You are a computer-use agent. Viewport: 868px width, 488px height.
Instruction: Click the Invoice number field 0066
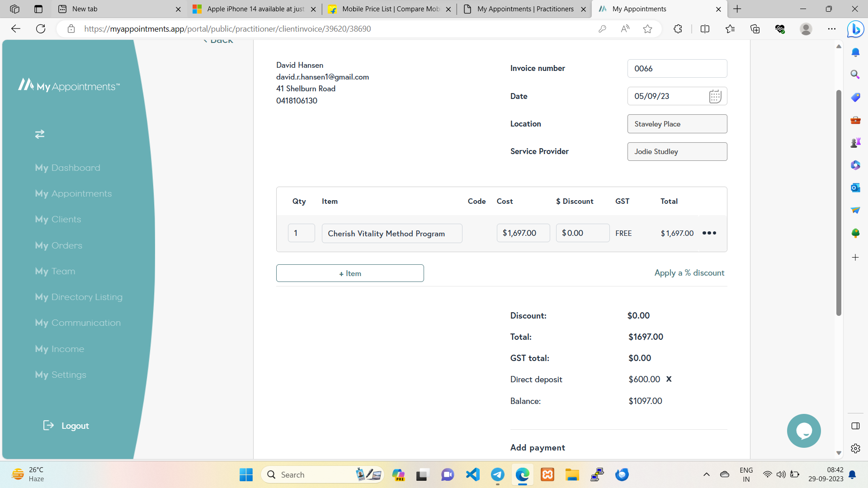(x=677, y=69)
